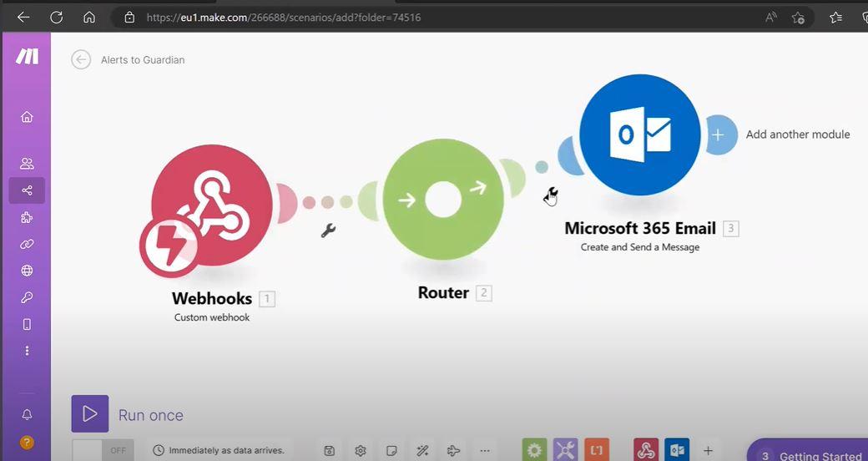Toggle scenario scheduling ON/OFF switch
The image size is (868, 461).
pos(103,450)
